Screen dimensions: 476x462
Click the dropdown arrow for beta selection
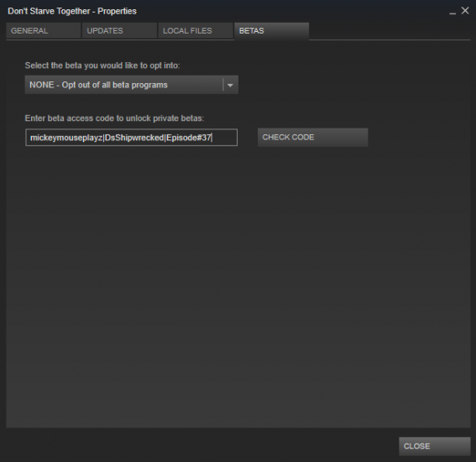point(230,85)
